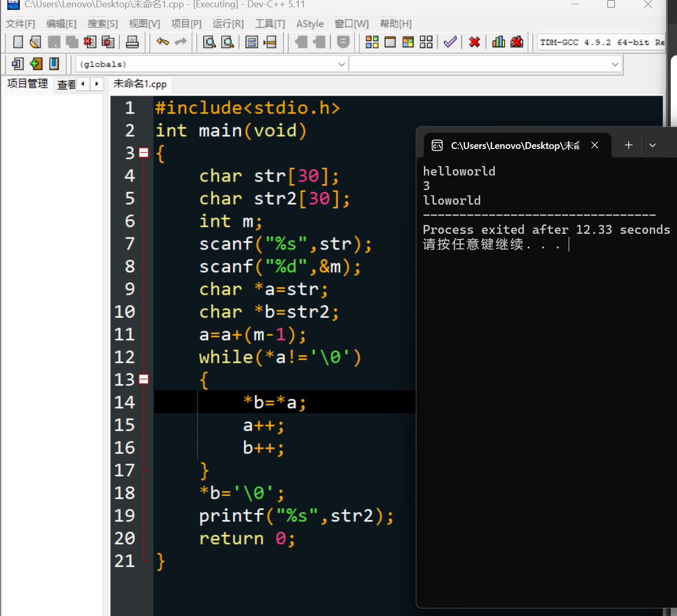Click the Compile and Run icon
The image size is (677, 616).
(408, 42)
